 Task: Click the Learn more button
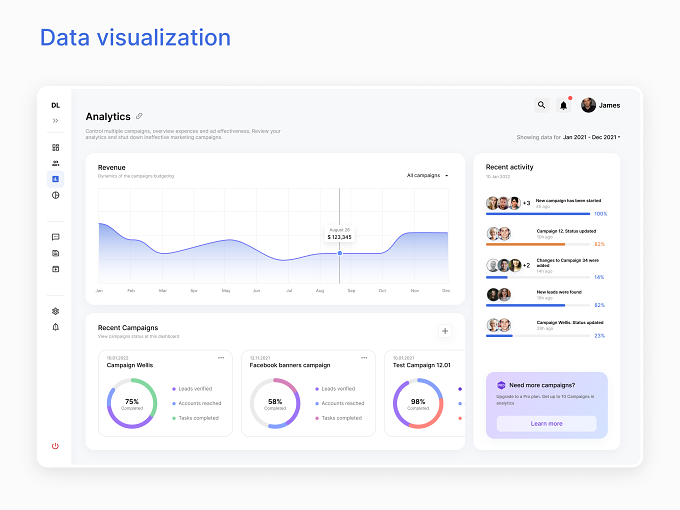[546, 424]
